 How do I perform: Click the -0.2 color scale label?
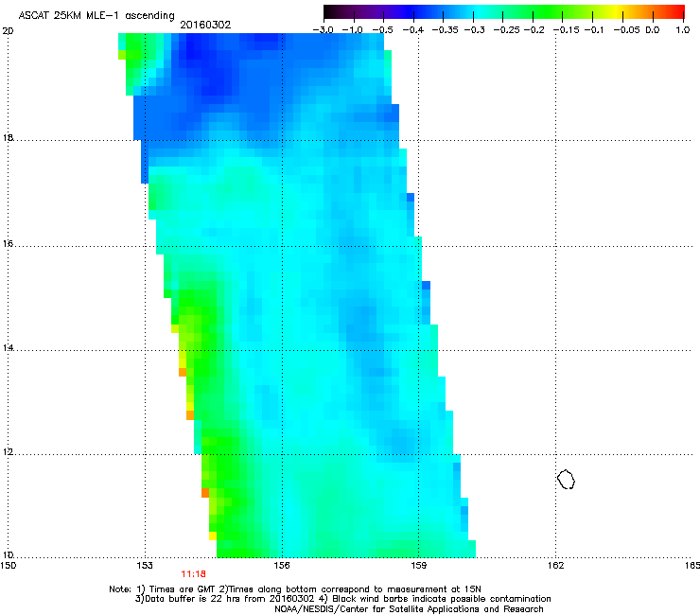point(534,30)
